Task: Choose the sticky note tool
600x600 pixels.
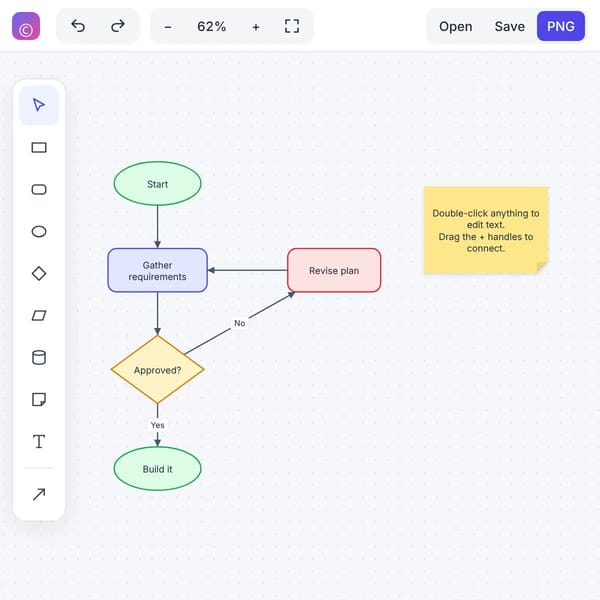Action: (x=39, y=400)
